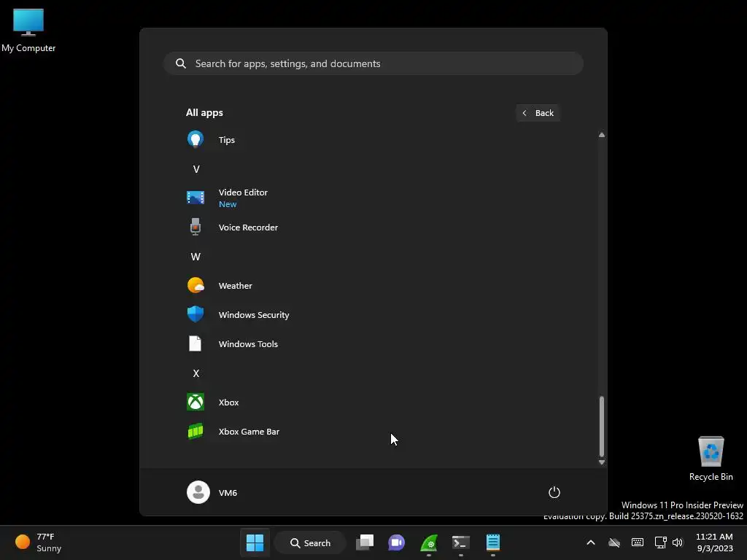This screenshot has height=560, width=747.
Task: Open the Tips app icon
Action: tap(196, 139)
